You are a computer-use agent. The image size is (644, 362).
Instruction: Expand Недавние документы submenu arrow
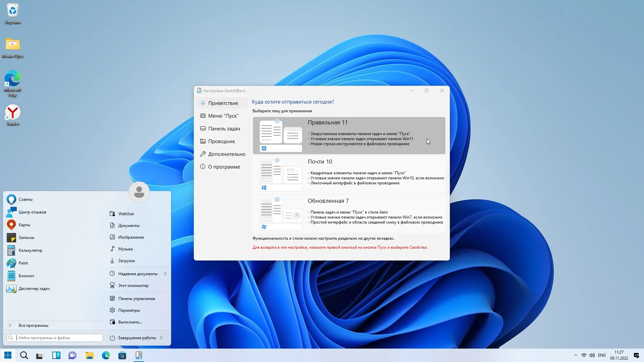pyautogui.click(x=165, y=274)
